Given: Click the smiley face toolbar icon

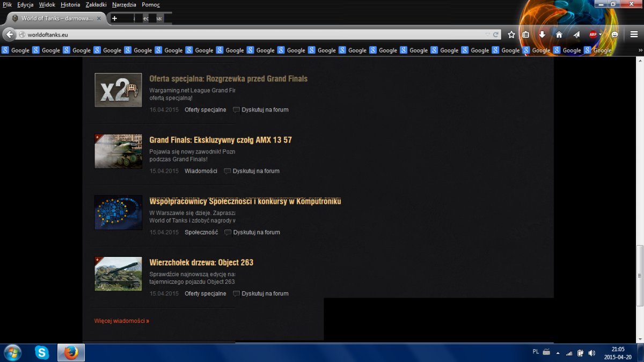Looking at the screenshot, I should 615,34.
